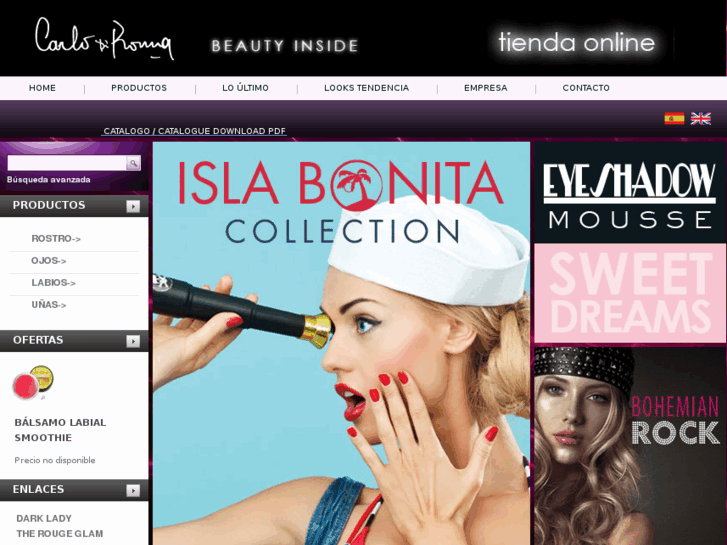This screenshot has width=727, height=545.
Task: Click the Carlo di Roma logo
Action: pos(105,39)
